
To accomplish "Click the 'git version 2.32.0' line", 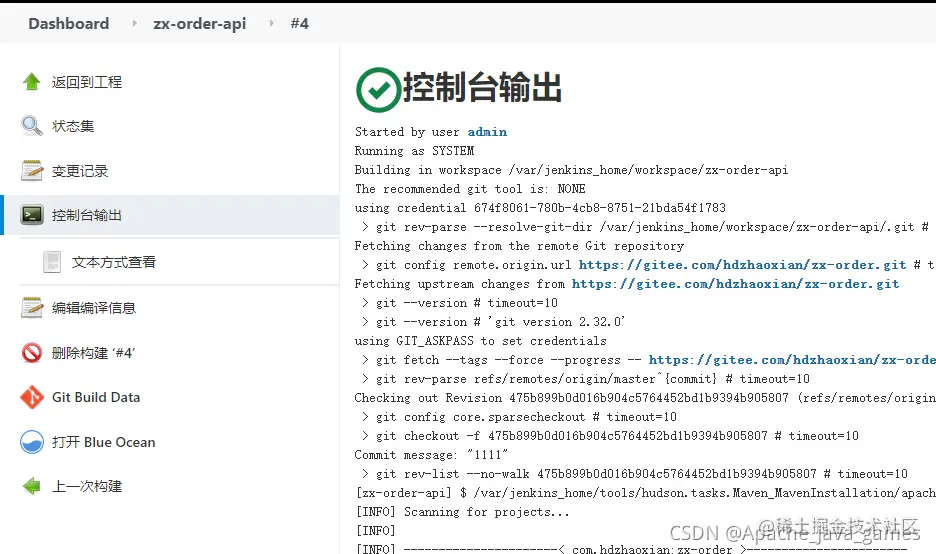I will 494,322.
